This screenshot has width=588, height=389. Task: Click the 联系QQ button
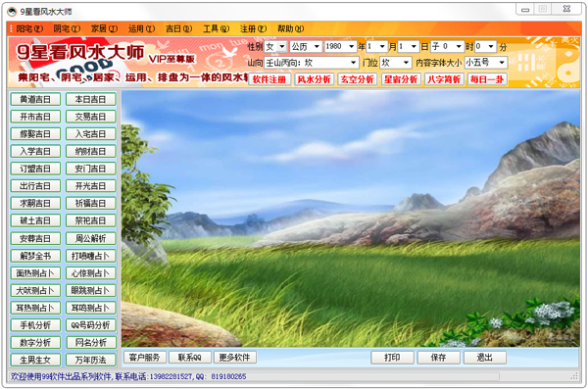(x=190, y=358)
